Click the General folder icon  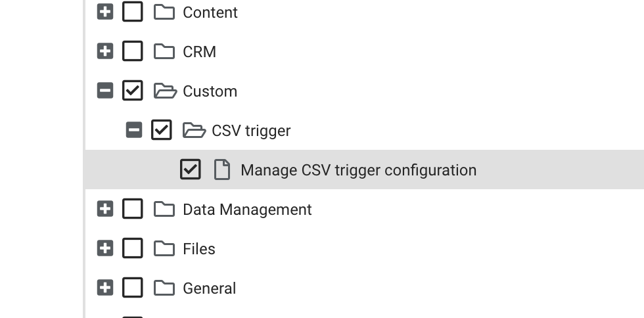click(x=164, y=288)
